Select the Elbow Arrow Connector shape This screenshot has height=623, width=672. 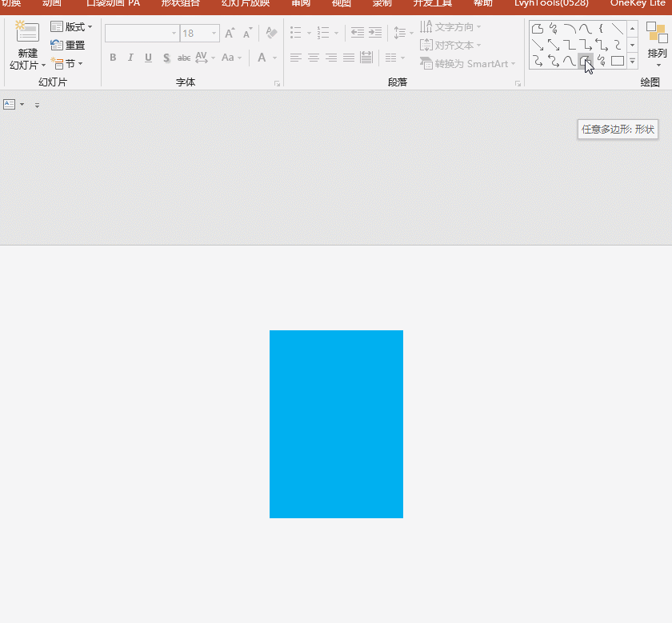[586, 45]
